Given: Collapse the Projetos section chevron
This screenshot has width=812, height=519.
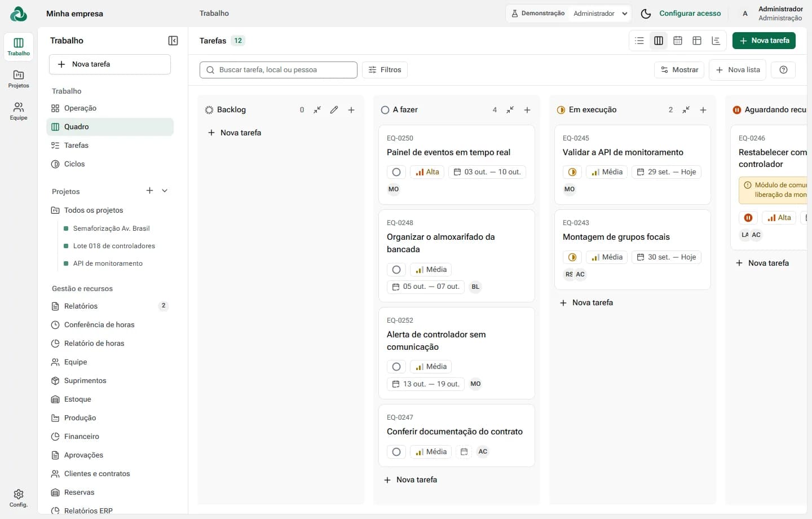Looking at the screenshot, I should (165, 191).
